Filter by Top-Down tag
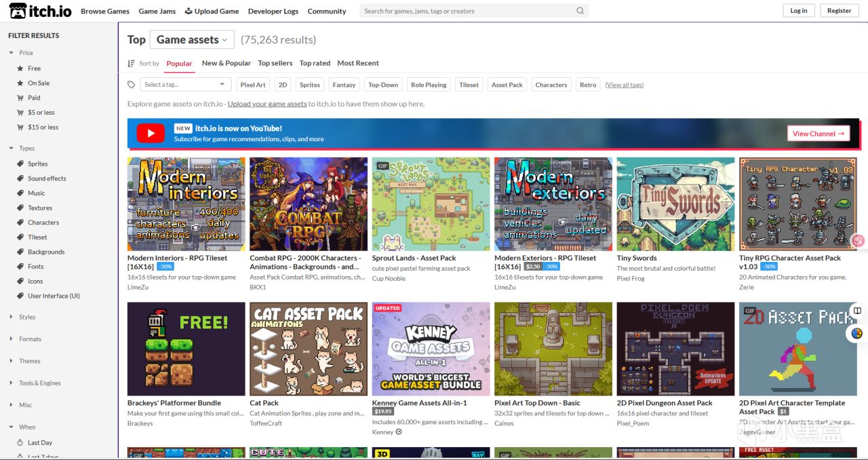The height and width of the screenshot is (460, 868). pos(383,85)
